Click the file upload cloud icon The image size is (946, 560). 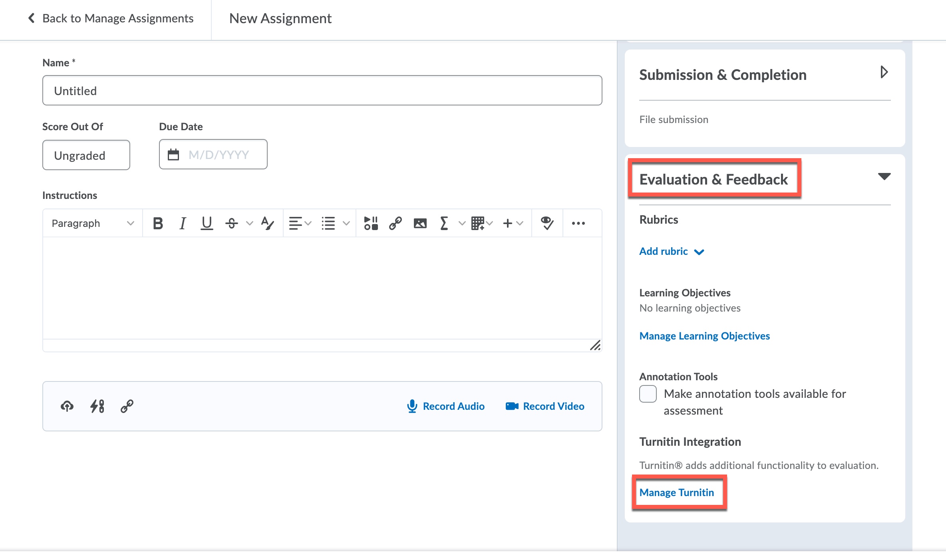(67, 406)
